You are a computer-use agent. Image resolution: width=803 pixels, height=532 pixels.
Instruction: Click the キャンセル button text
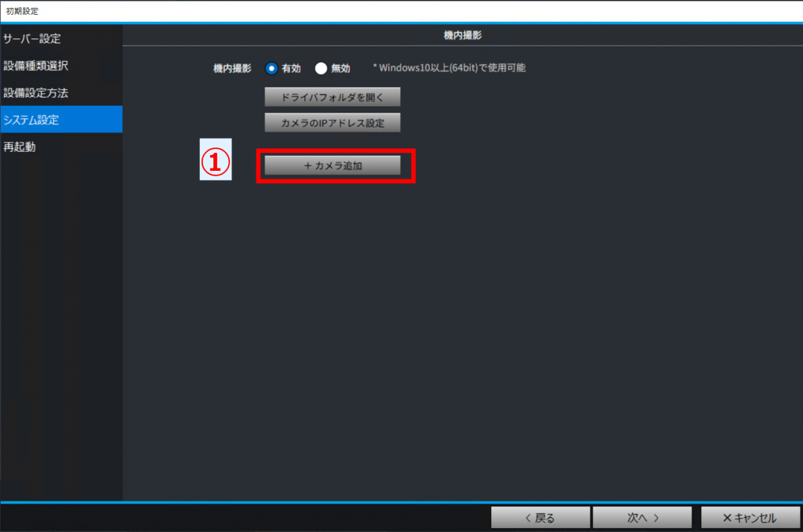pos(755,518)
